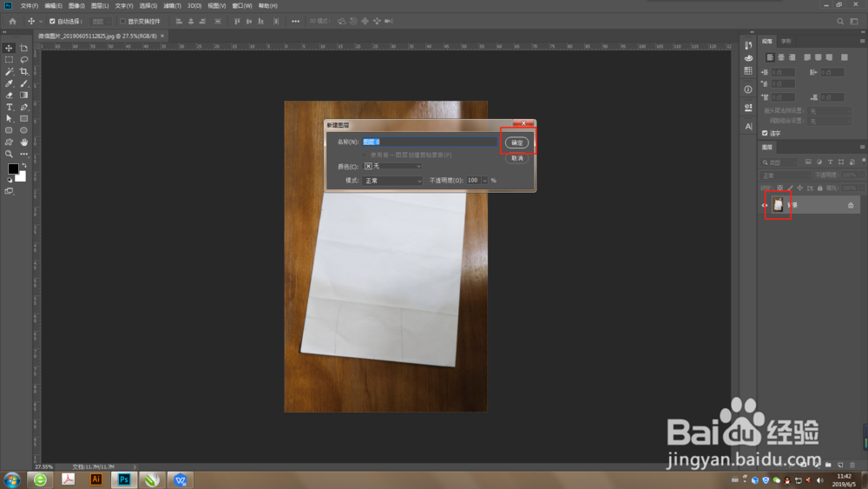Screen dimensions: 868x489
Task: Enable the 显示变换控件 checkbox
Action: (x=123, y=21)
